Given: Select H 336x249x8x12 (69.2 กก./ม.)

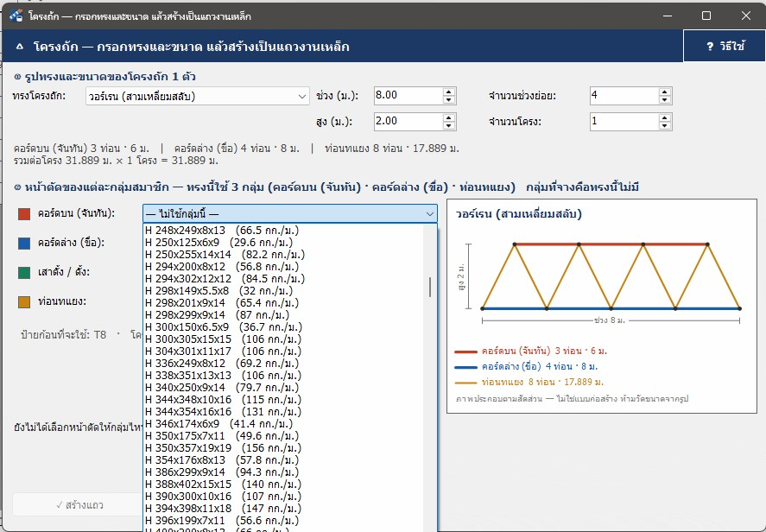Looking at the screenshot, I should click(283, 364).
